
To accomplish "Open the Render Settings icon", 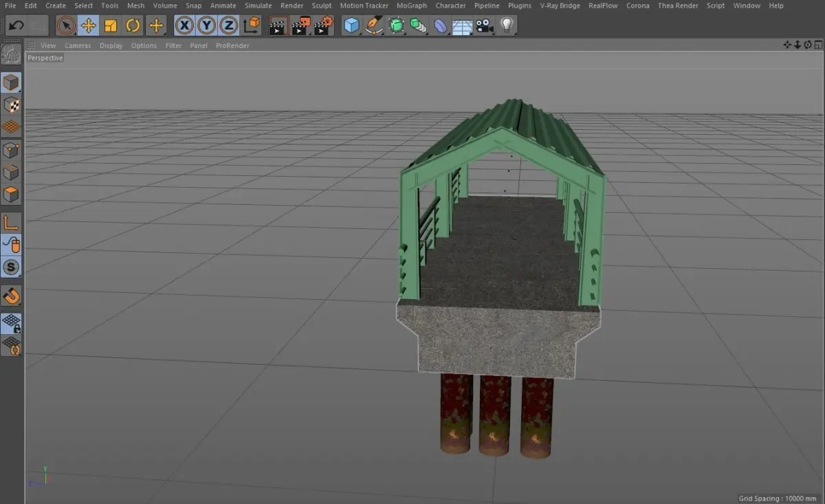I will 323,26.
